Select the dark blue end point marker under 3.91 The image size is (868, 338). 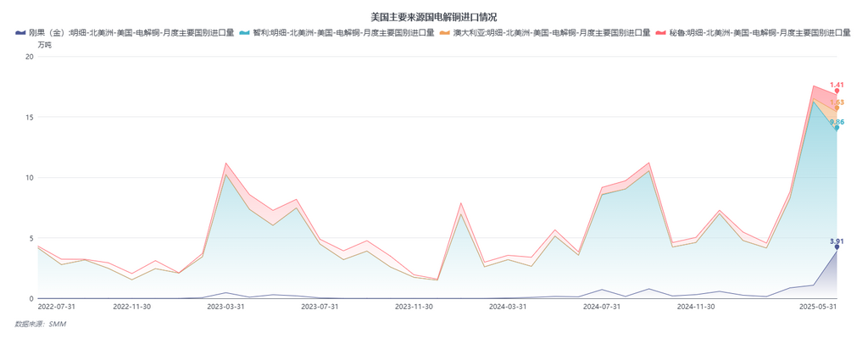click(x=837, y=247)
